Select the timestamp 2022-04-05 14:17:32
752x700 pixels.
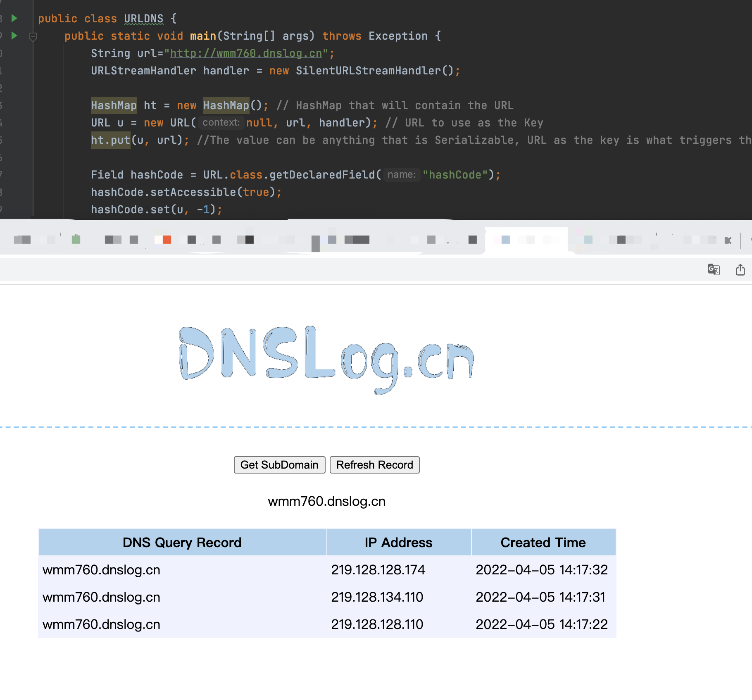pyautogui.click(x=542, y=570)
